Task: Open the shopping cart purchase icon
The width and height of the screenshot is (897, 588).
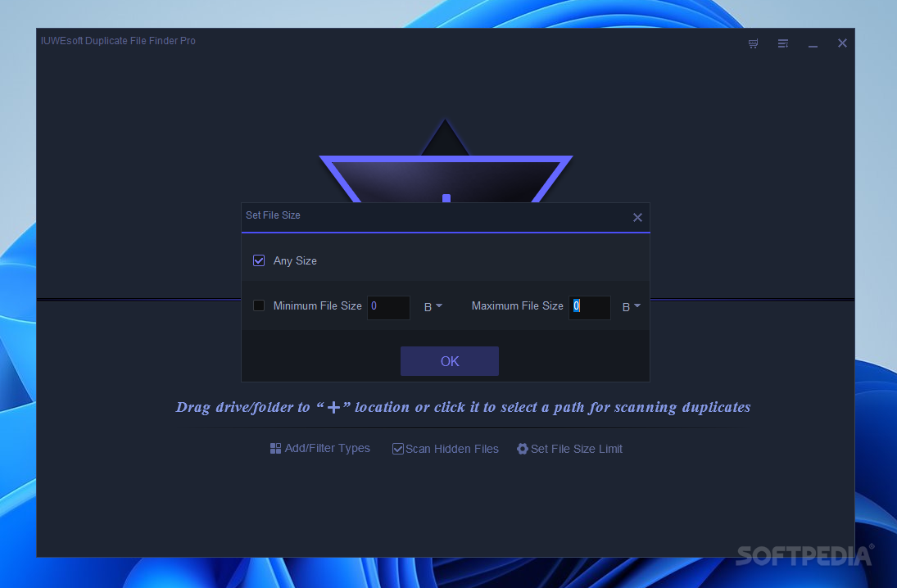Action: (x=753, y=43)
